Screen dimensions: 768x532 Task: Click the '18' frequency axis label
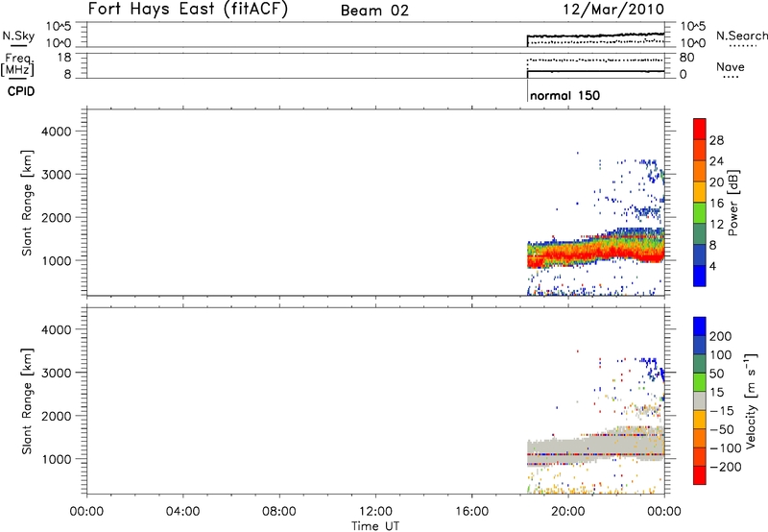click(x=64, y=58)
